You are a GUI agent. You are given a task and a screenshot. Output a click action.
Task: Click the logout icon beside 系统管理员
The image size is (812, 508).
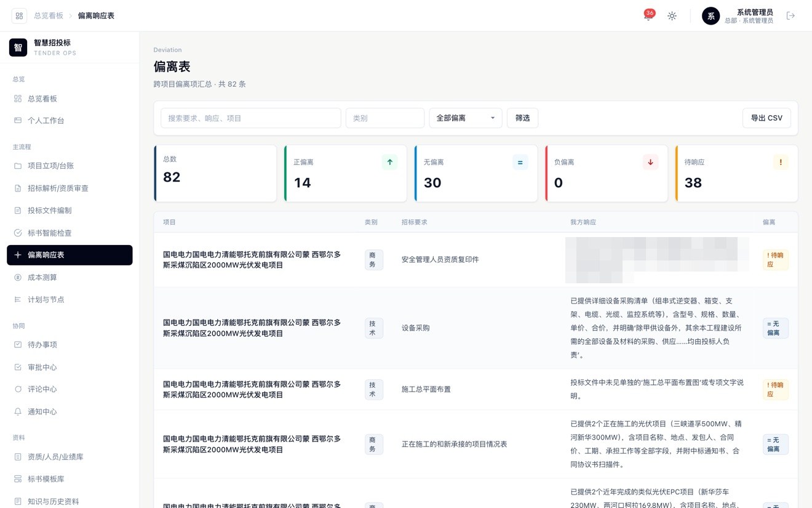791,16
